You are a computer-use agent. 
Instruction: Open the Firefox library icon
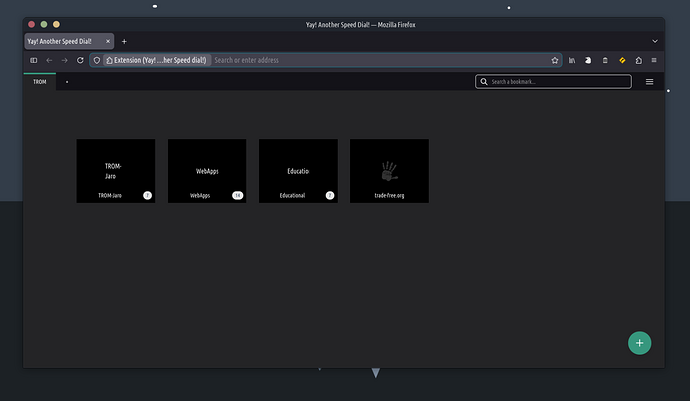tap(572, 60)
